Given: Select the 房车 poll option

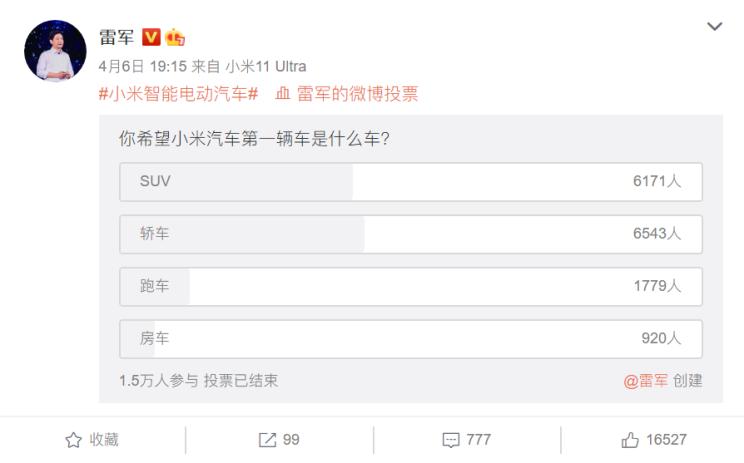Looking at the screenshot, I should coord(410,338).
